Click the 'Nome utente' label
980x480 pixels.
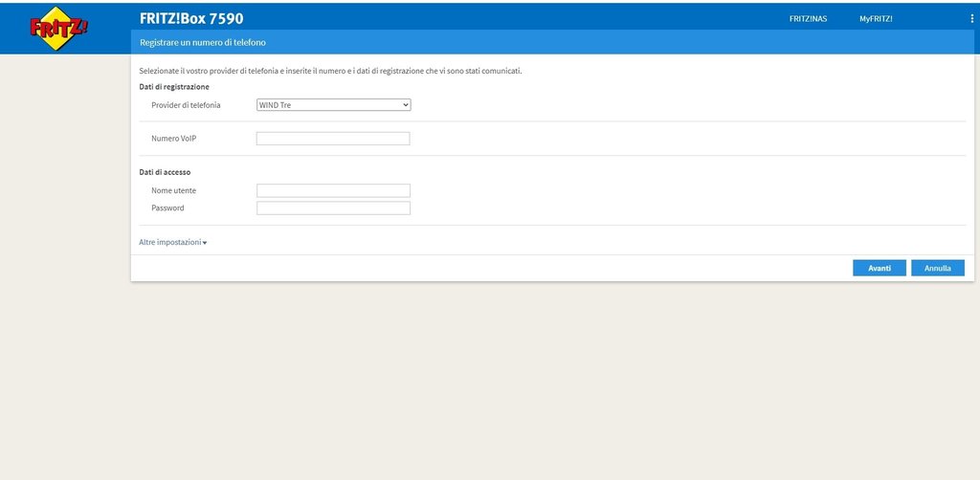[174, 190]
